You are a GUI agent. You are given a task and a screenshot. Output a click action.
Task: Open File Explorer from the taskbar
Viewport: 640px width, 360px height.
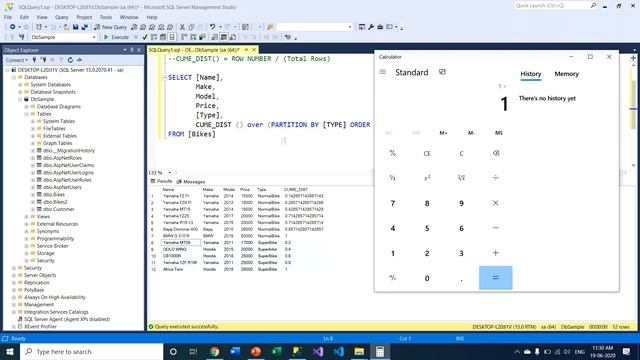click(x=359, y=351)
